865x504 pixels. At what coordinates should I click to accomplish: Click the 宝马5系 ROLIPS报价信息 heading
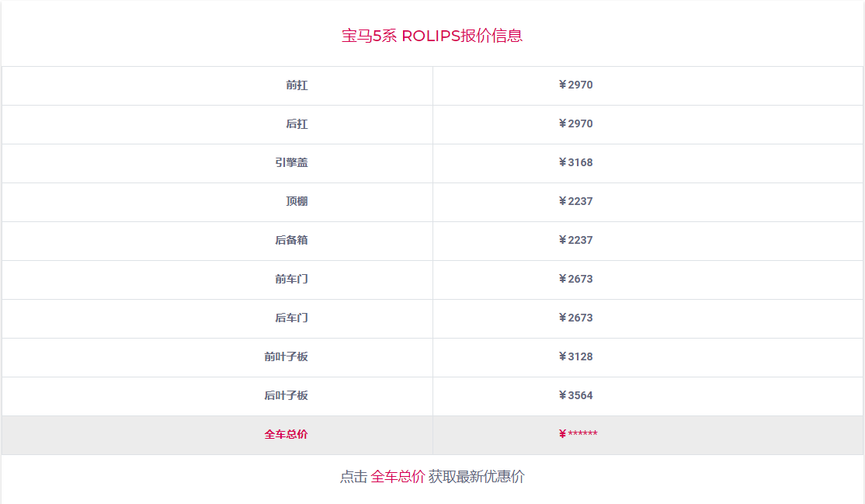point(432,36)
